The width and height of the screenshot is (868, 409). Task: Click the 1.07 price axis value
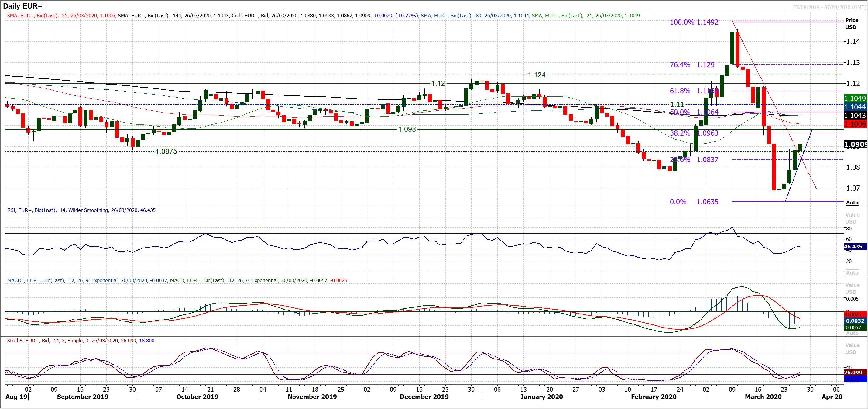click(853, 188)
